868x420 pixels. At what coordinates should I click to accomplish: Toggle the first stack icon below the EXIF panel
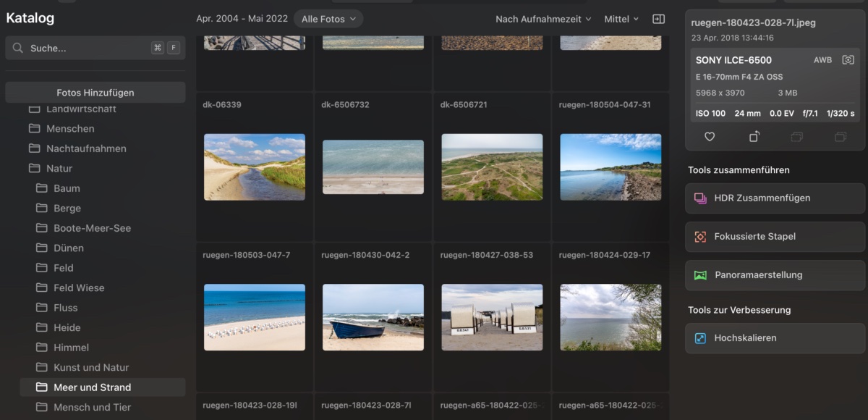(797, 137)
